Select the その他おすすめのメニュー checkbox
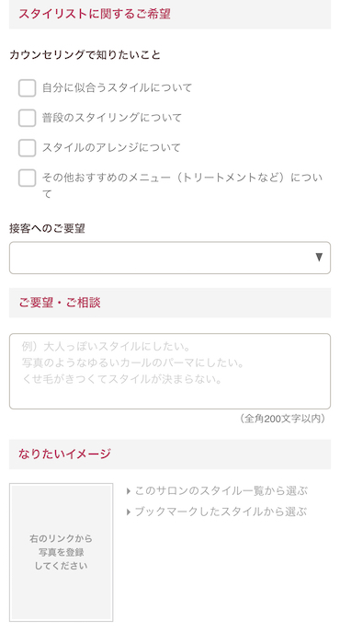This screenshot has width=340, height=644. [x=27, y=178]
